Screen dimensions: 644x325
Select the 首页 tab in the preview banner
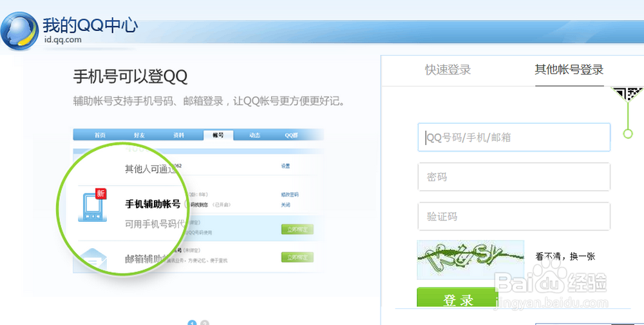[100, 135]
